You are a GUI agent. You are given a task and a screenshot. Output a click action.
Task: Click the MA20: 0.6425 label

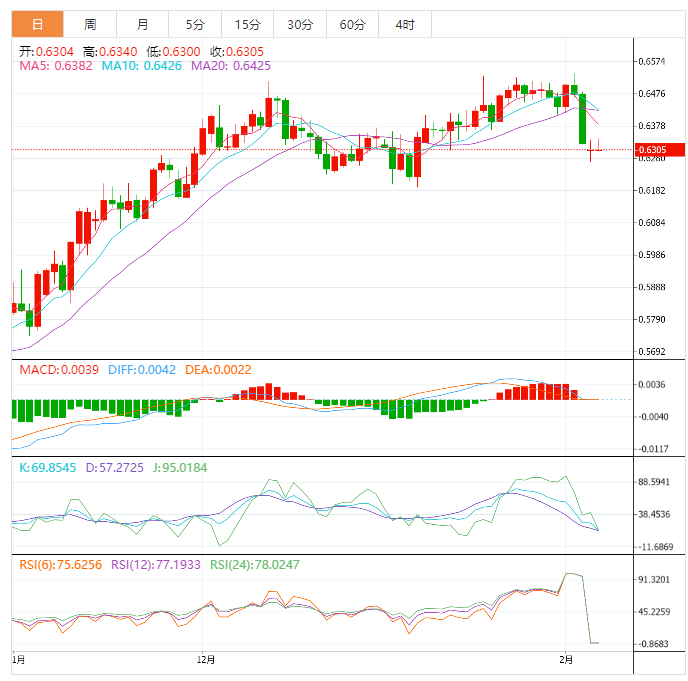tap(231, 66)
